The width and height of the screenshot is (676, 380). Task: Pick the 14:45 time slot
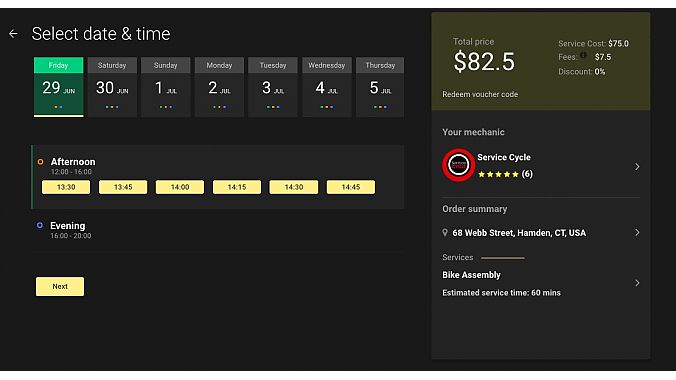[351, 187]
